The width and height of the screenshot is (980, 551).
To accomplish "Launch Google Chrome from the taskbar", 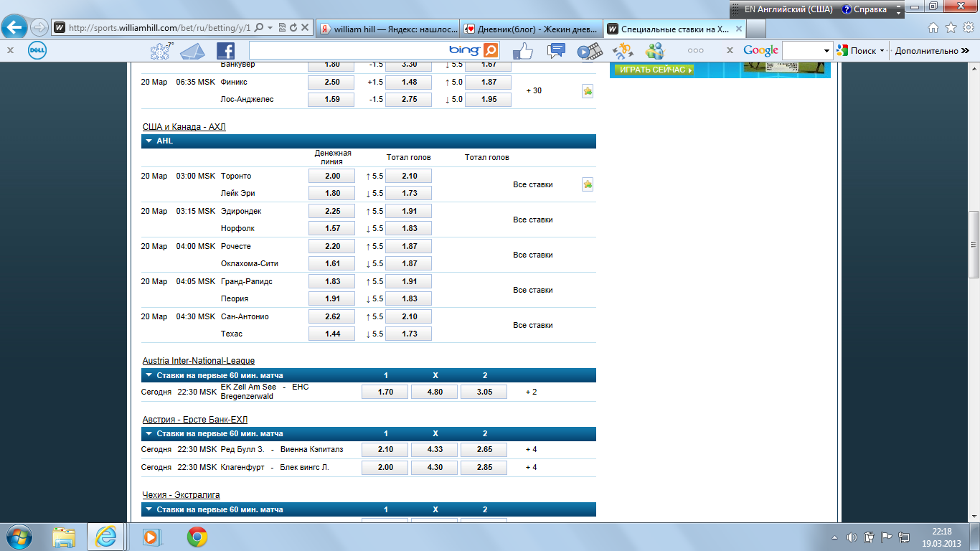I will [x=197, y=536].
